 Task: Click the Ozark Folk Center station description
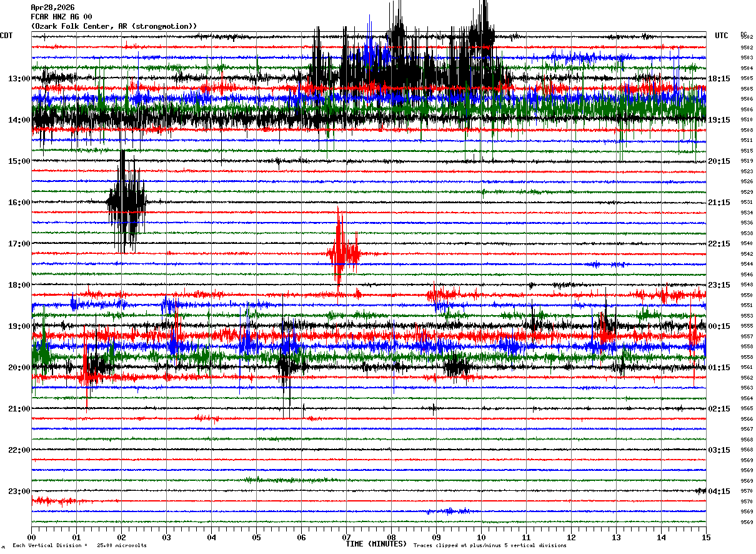point(114,26)
